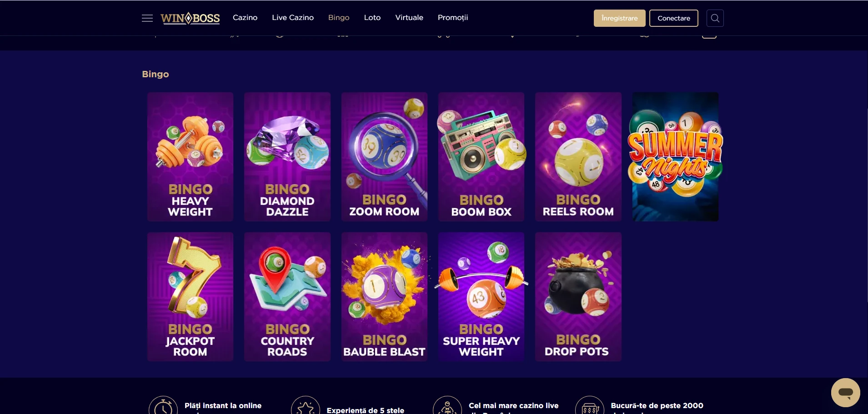Open the Loto menu item
This screenshot has height=414, width=868.
(372, 18)
